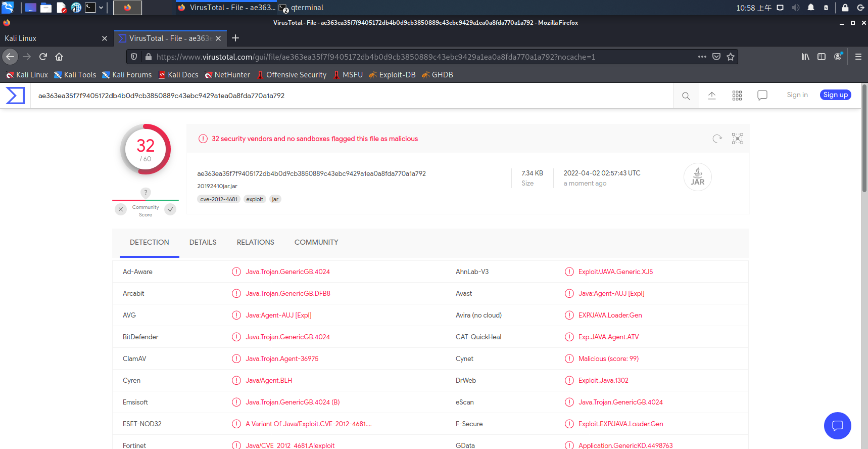Viewport: 868px width, 449px height.
Task: Reload the current page
Action: 43,57
